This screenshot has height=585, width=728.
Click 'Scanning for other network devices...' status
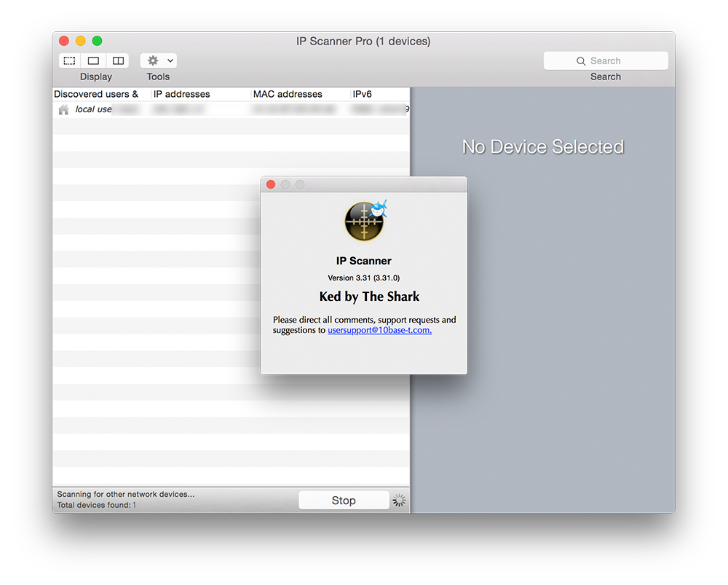click(x=126, y=495)
